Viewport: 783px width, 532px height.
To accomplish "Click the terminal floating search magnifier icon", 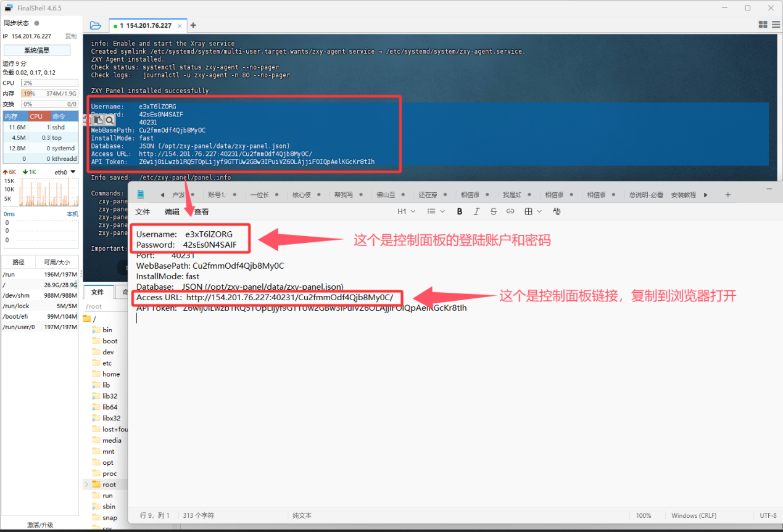I will click(x=109, y=120).
